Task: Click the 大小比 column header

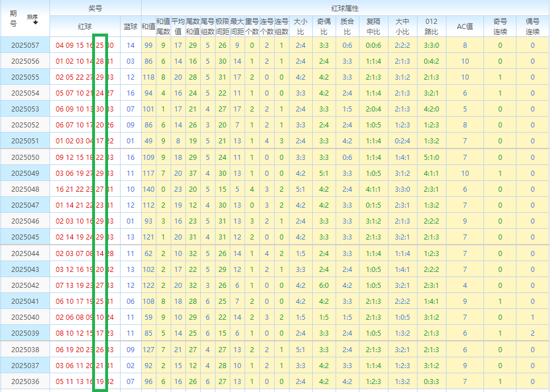Action: coord(301,26)
